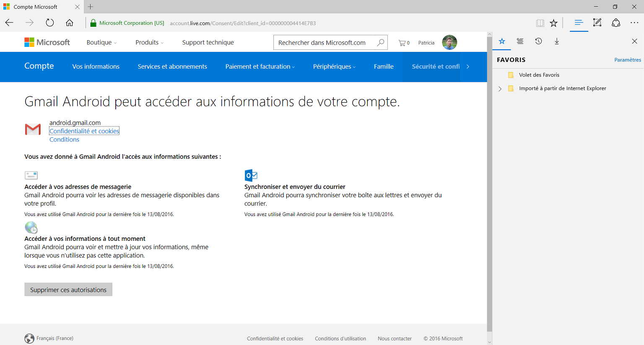Viewport: 644px width, 345px height.
Task: Click the green padlock security icon
Action: [x=93, y=23]
